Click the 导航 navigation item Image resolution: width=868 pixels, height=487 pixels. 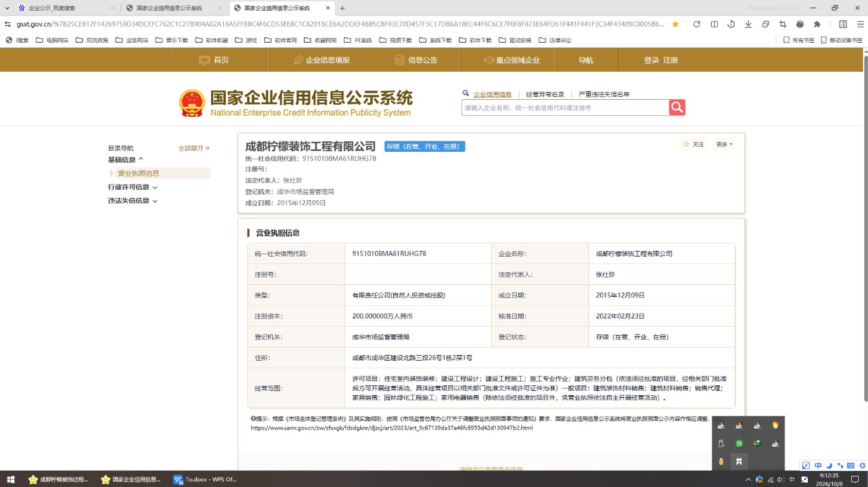tap(586, 60)
